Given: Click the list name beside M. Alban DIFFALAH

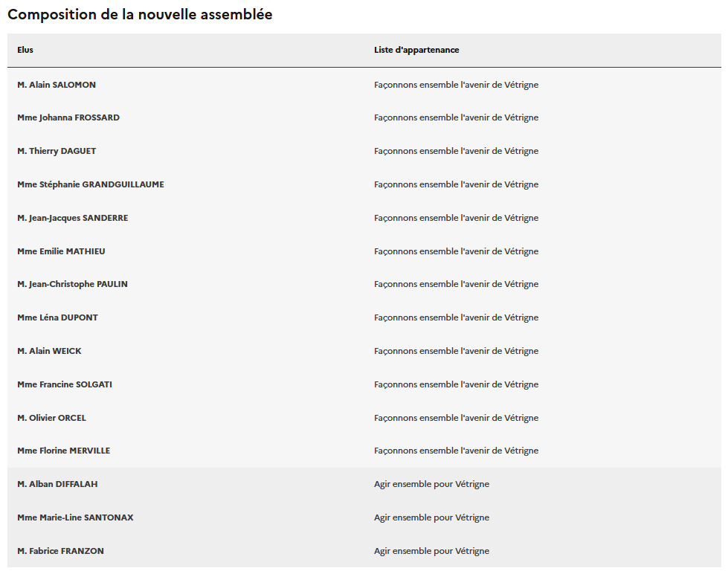Looking at the screenshot, I should [431, 484].
